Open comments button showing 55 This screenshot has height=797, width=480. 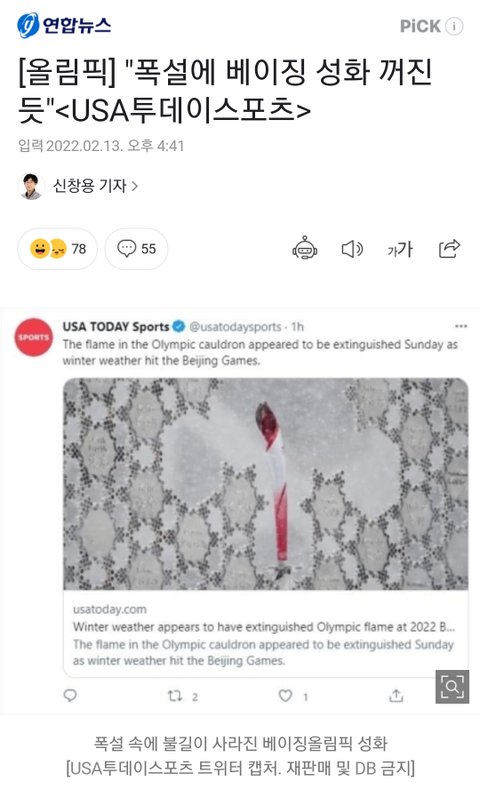pyautogui.click(x=136, y=249)
